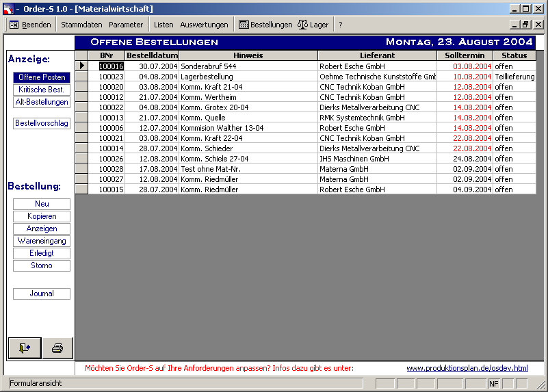
Task: Click the Order-S application icon in title bar
Action: (x=8, y=9)
